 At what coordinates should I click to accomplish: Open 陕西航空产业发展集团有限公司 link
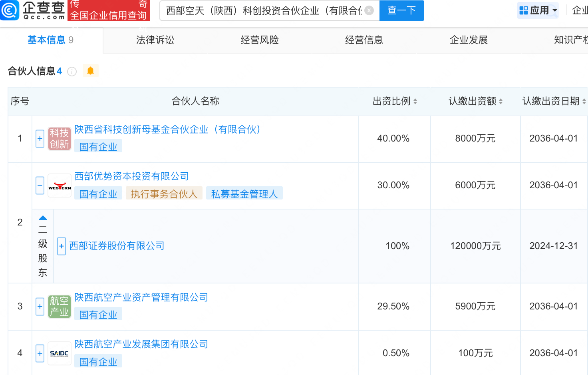(x=141, y=344)
